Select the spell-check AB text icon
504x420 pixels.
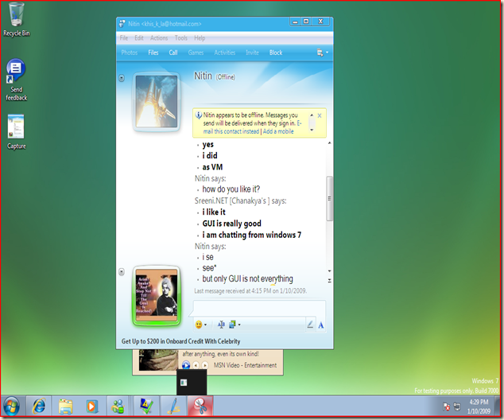(221, 325)
